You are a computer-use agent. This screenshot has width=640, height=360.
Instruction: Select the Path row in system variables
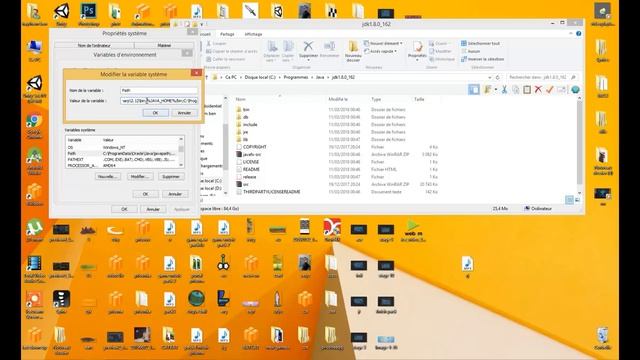pyautogui.click(x=122, y=153)
